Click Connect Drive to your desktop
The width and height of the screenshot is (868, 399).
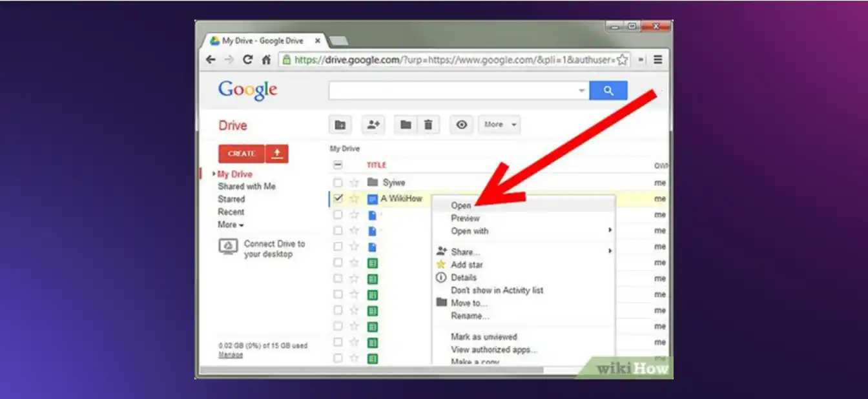[274, 249]
